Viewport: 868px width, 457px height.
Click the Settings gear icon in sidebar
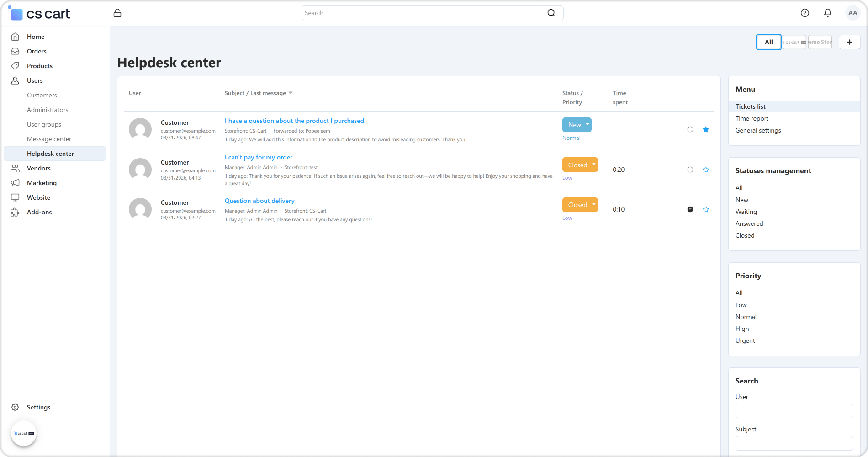15,407
